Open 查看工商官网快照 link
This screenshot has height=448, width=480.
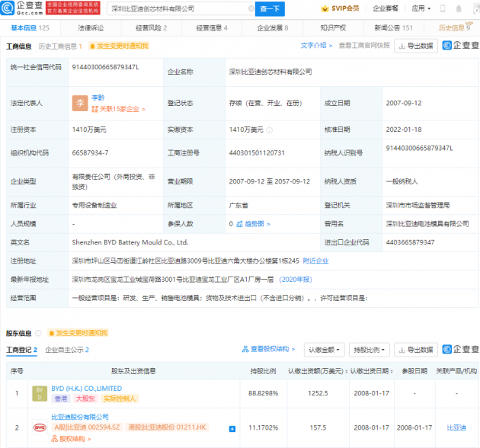(x=364, y=46)
